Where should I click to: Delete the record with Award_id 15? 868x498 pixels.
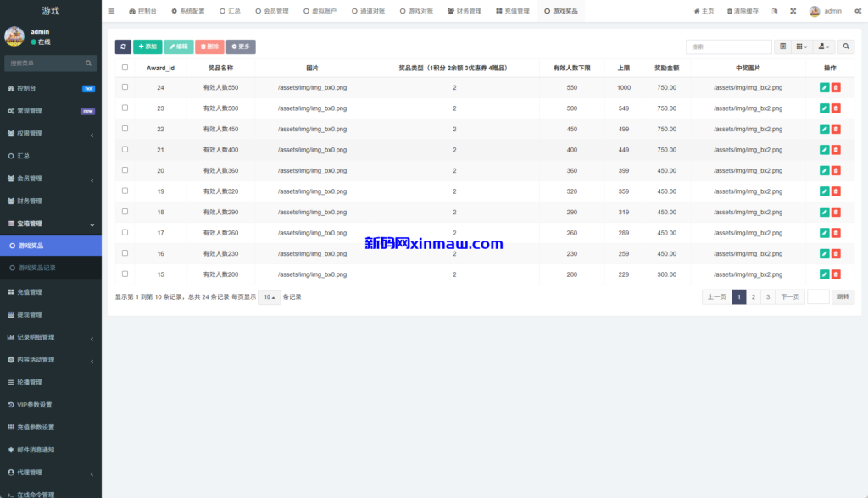pyautogui.click(x=837, y=274)
